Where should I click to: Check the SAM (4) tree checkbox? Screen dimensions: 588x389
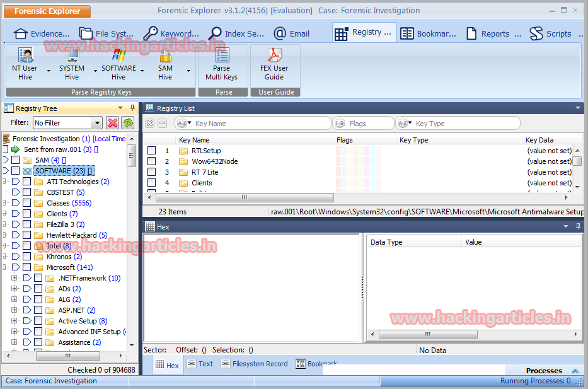click(15, 160)
